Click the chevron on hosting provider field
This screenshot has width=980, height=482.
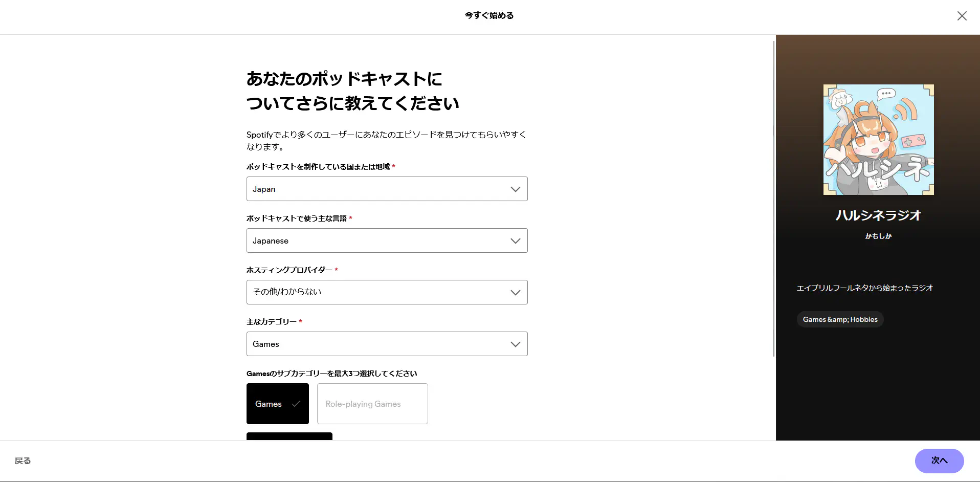515,293
